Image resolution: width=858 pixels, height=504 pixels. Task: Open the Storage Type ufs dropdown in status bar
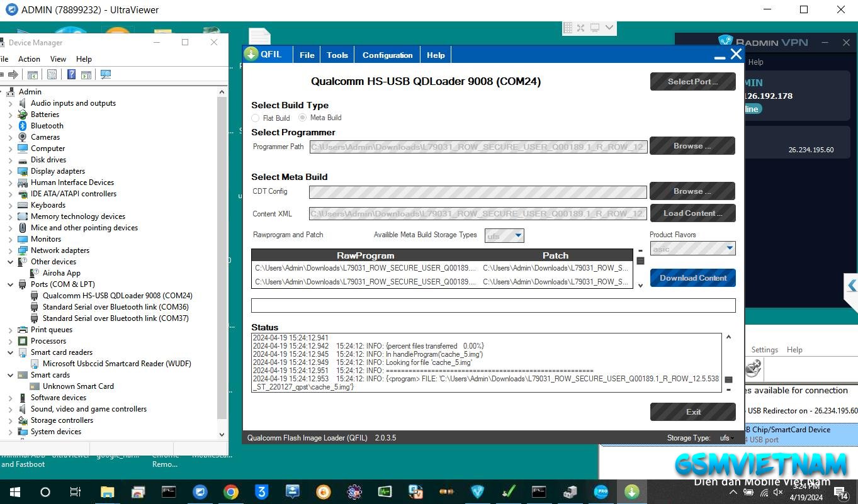(x=726, y=438)
